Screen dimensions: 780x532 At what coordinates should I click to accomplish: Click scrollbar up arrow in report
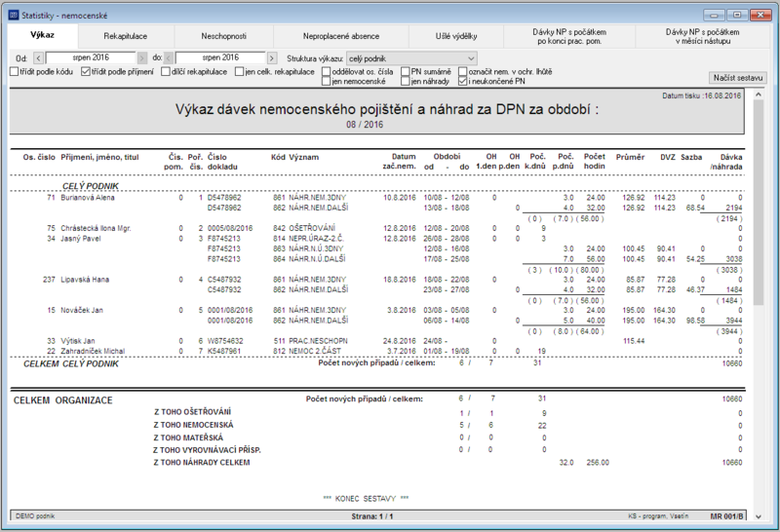759,94
